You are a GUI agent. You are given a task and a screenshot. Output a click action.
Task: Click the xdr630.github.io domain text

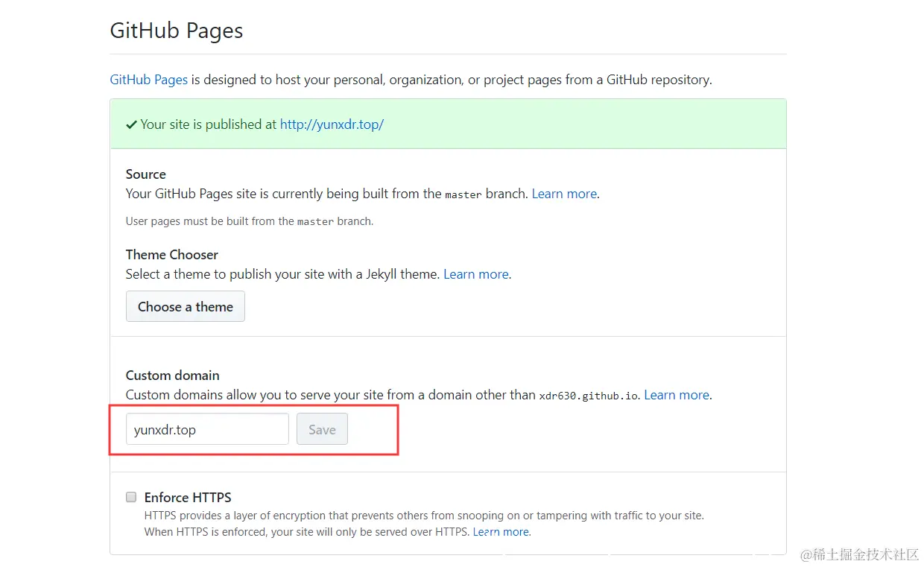coord(589,396)
